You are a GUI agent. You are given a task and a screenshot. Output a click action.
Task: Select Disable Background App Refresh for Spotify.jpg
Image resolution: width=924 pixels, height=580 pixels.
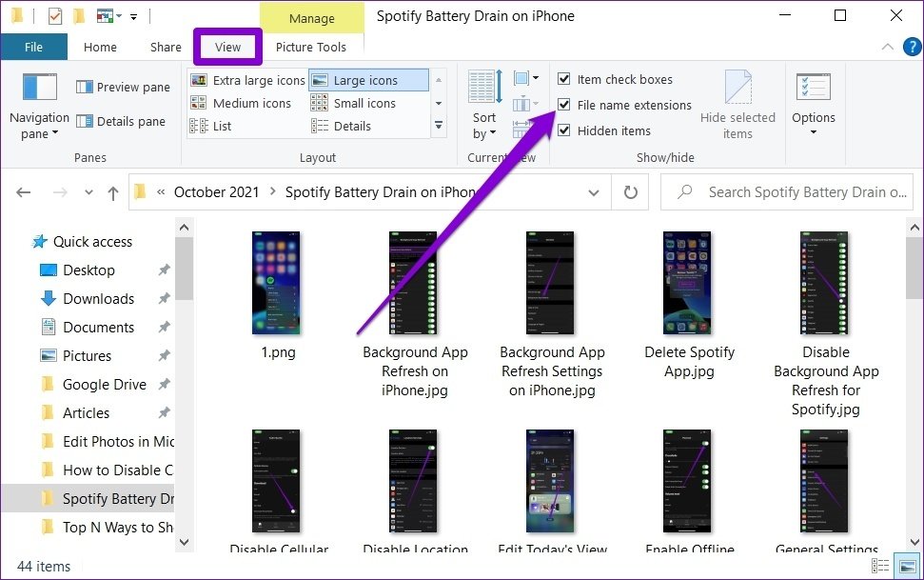pyautogui.click(x=826, y=324)
